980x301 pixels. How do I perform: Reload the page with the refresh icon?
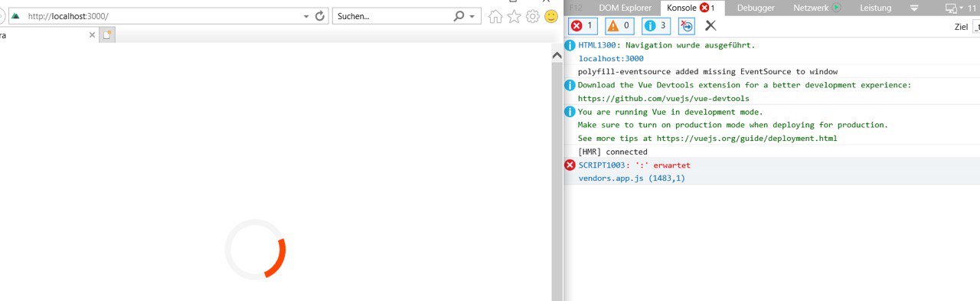320,16
